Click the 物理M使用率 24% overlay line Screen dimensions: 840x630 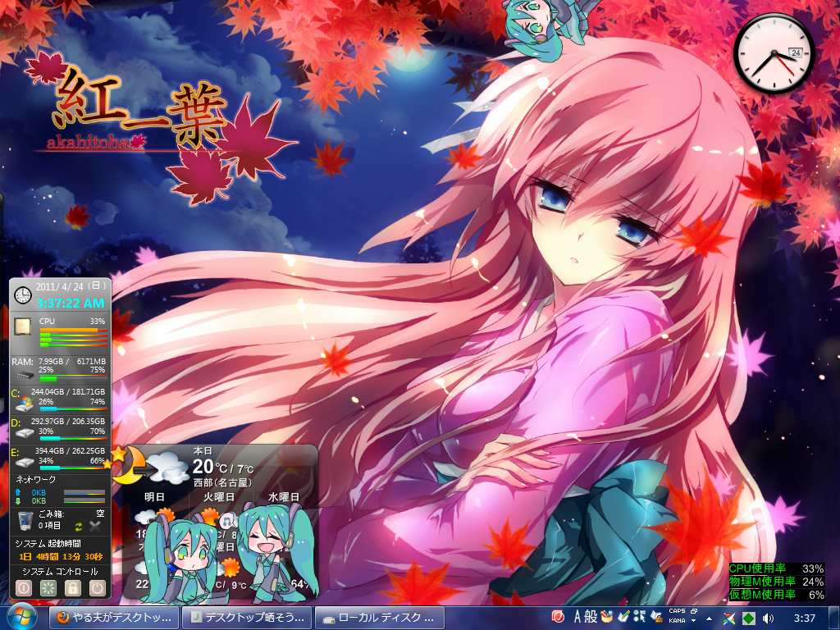click(776, 582)
